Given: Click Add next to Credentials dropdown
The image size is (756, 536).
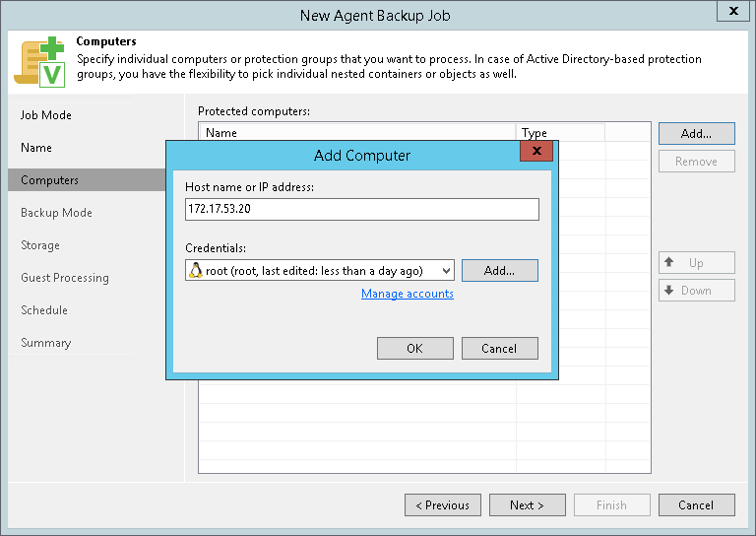Looking at the screenshot, I should (499, 270).
